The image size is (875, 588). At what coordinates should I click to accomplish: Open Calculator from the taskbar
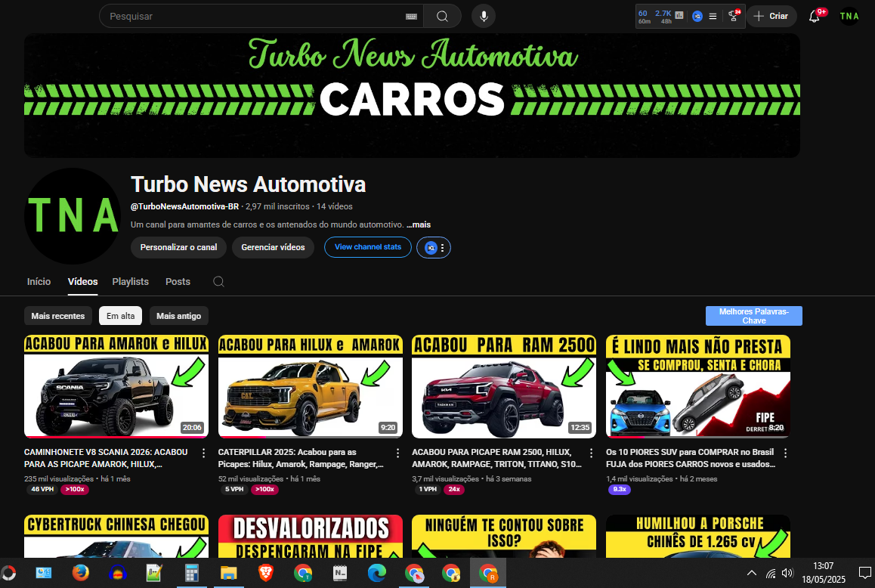click(x=191, y=573)
